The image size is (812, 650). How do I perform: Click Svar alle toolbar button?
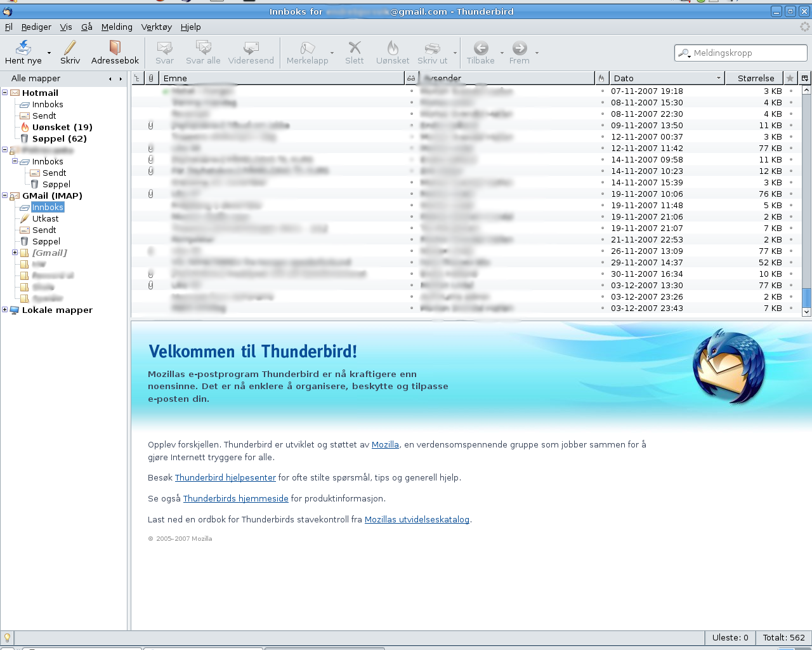[x=203, y=53]
